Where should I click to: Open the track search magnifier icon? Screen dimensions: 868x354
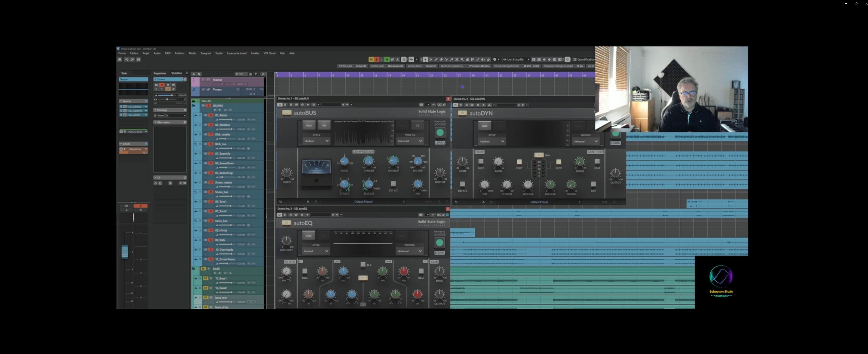tap(263, 74)
